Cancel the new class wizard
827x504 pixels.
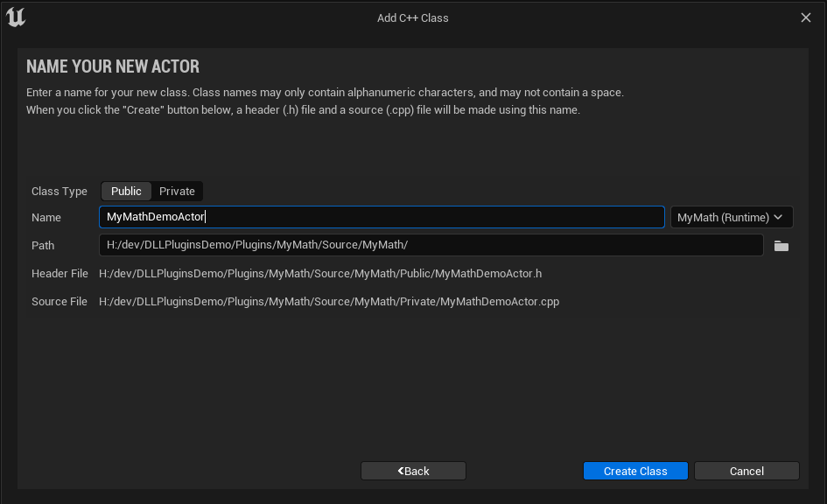pyautogui.click(x=746, y=471)
